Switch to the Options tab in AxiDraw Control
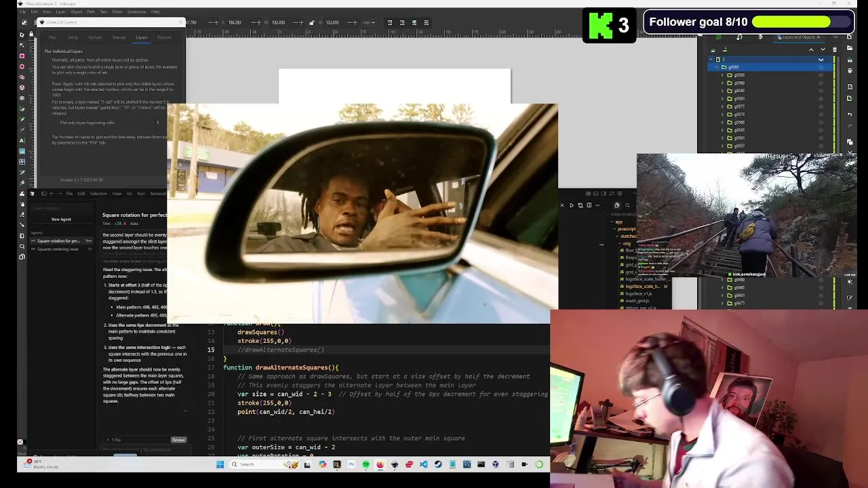Image resolution: width=868 pixels, height=488 pixels. pyautogui.click(x=95, y=37)
